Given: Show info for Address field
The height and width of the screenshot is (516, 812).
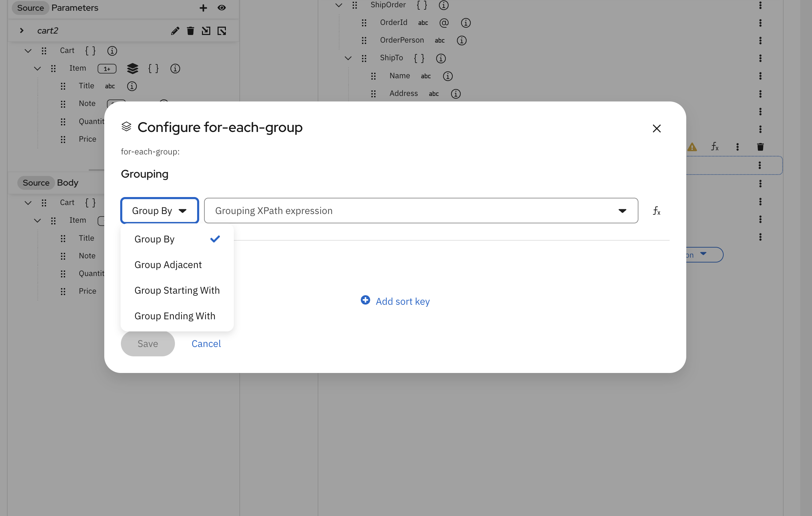Looking at the screenshot, I should click(x=456, y=94).
